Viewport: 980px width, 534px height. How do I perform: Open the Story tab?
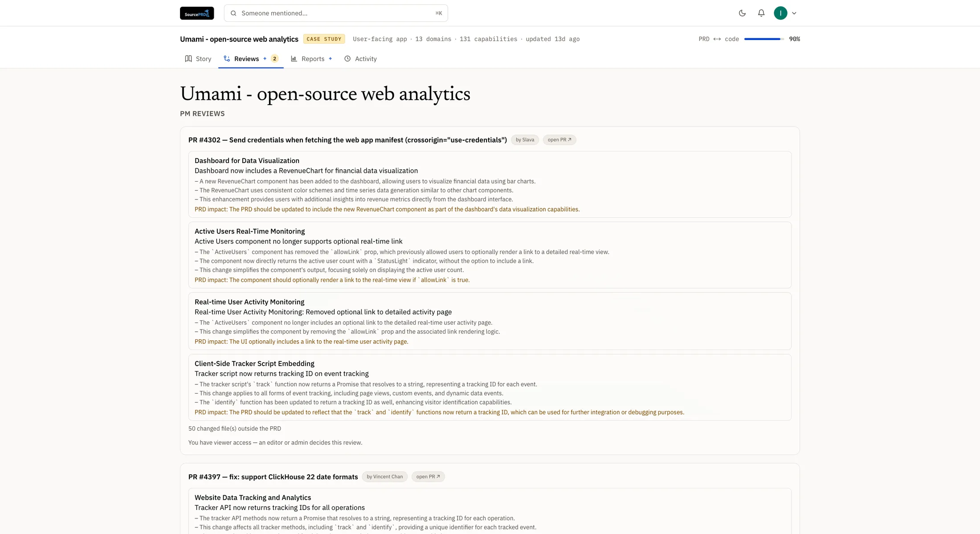tap(198, 59)
